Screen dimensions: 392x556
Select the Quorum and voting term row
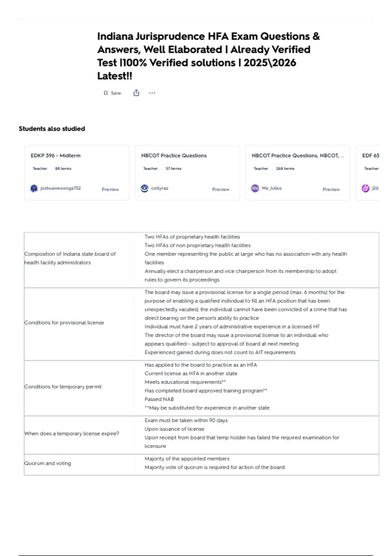tap(201, 463)
